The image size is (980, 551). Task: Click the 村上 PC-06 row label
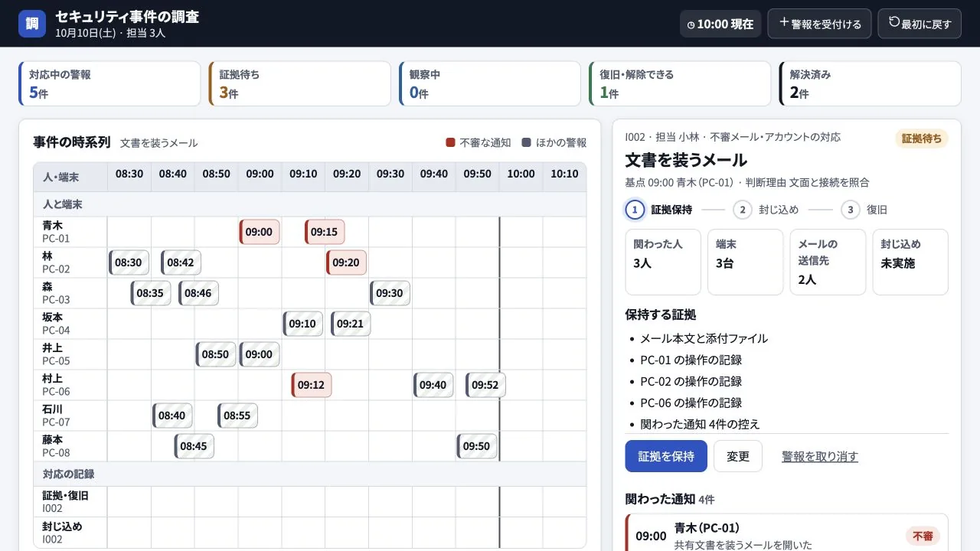(x=70, y=385)
